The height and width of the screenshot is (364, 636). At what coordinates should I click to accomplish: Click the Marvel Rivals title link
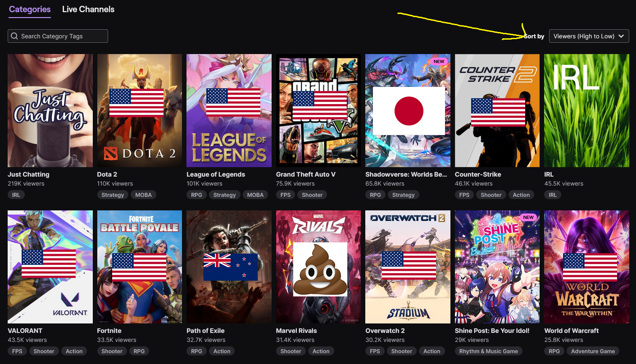(x=296, y=331)
